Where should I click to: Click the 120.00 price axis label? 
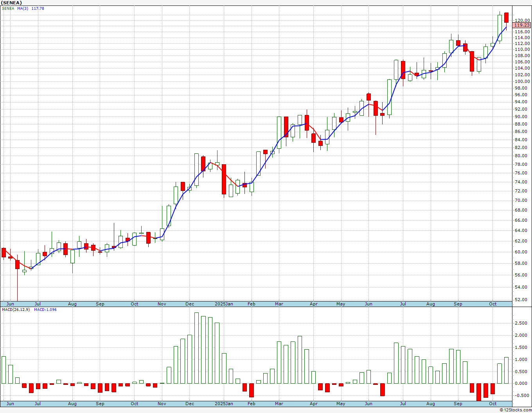(x=523, y=20)
